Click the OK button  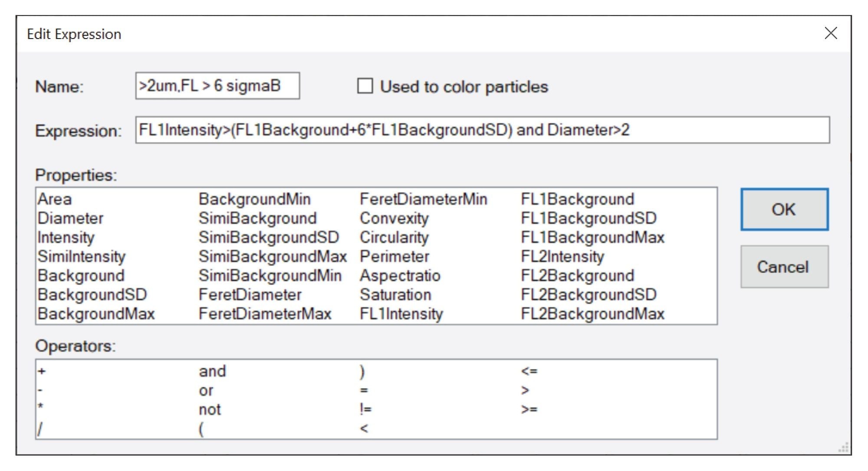click(x=784, y=209)
